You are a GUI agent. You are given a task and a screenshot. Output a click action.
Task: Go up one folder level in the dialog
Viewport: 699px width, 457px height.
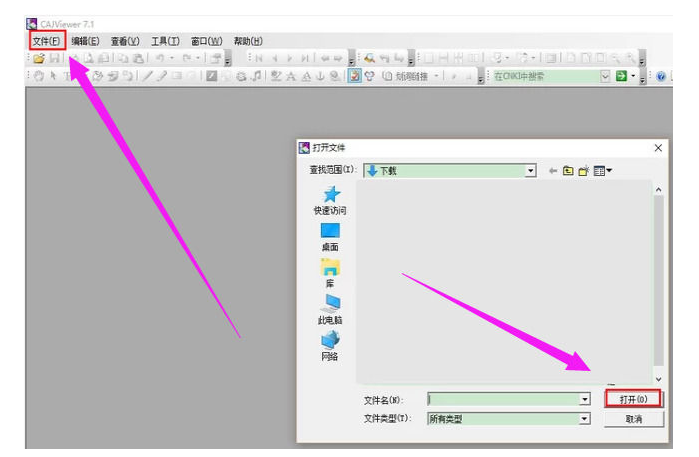click(x=568, y=171)
